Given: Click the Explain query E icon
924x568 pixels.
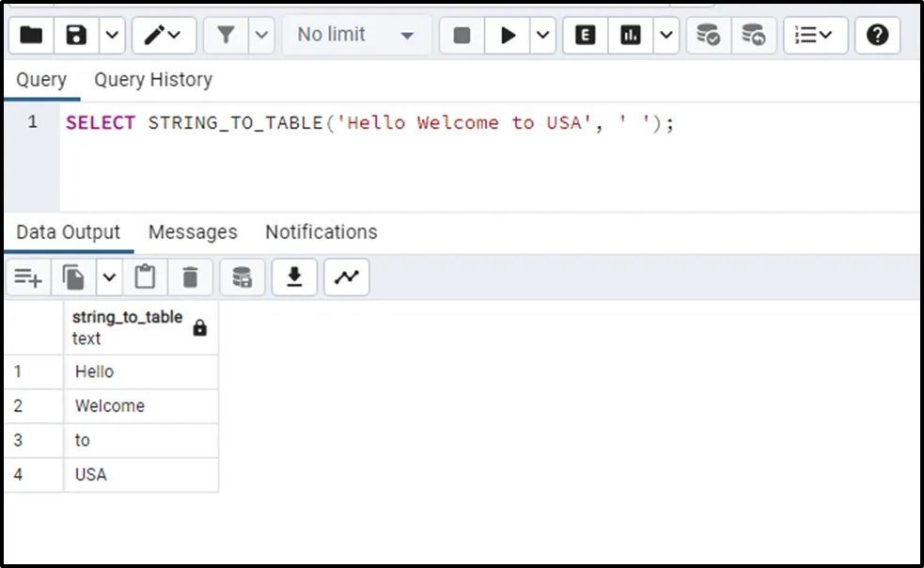Looking at the screenshot, I should (586, 35).
